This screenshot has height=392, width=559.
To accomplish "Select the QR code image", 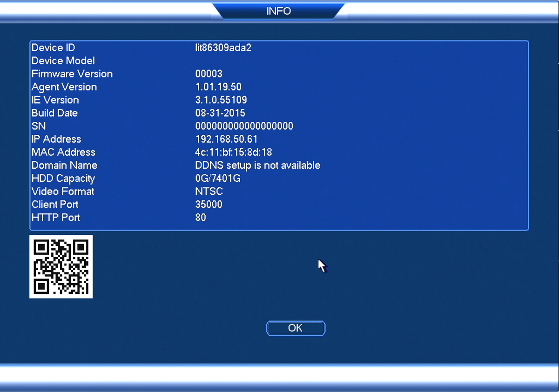I will 61,266.
